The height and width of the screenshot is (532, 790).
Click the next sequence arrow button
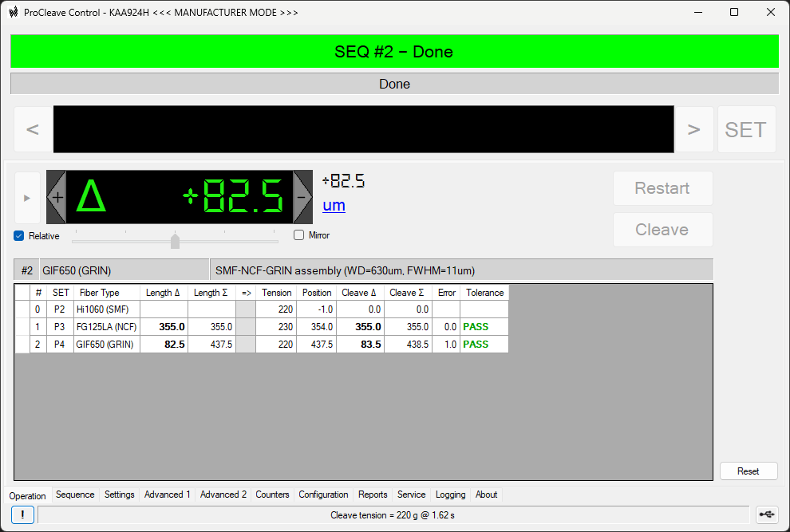point(694,129)
